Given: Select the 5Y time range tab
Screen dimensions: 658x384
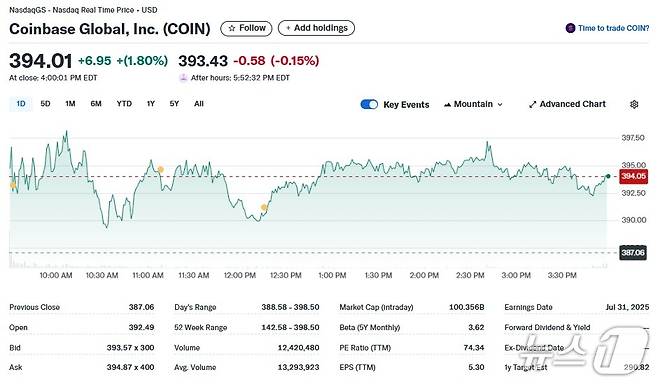Looking at the screenshot, I should (x=174, y=104).
